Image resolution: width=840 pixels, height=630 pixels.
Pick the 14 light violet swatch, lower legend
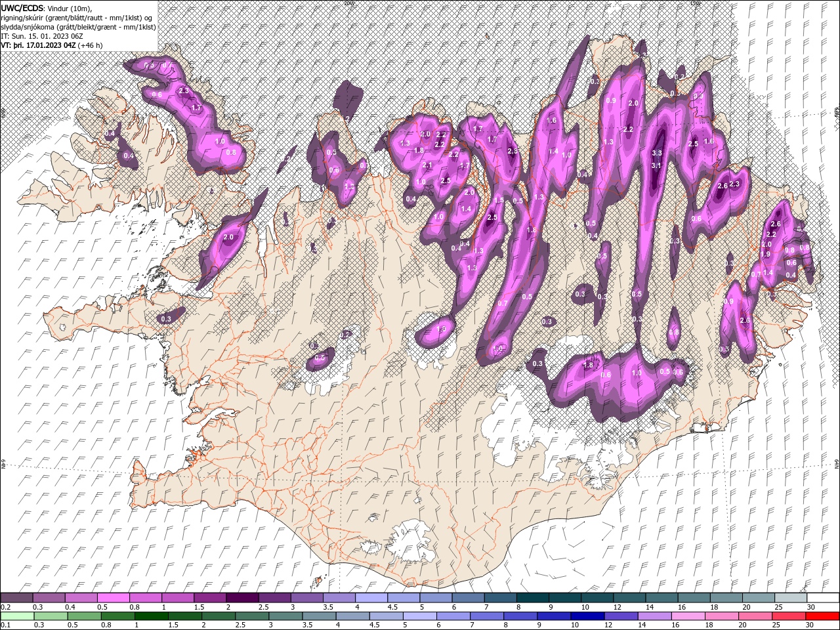(x=656, y=616)
